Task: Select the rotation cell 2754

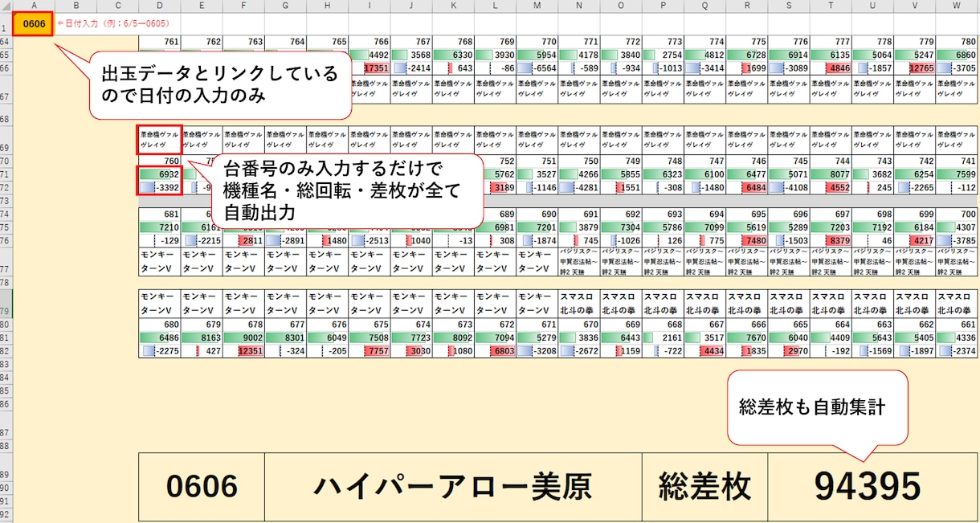Action: point(663,55)
